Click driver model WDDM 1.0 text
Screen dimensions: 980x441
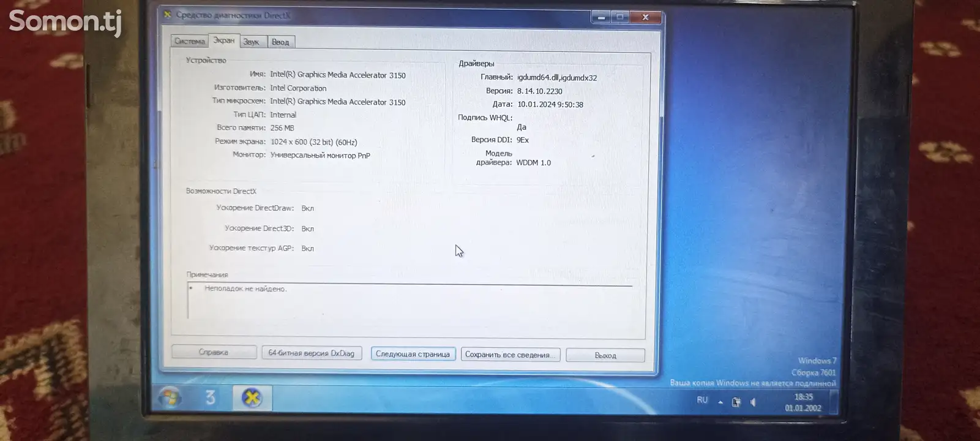click(533, 163)
